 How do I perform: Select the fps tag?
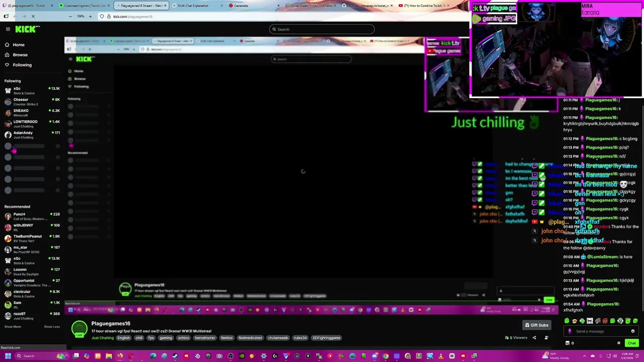151,338
